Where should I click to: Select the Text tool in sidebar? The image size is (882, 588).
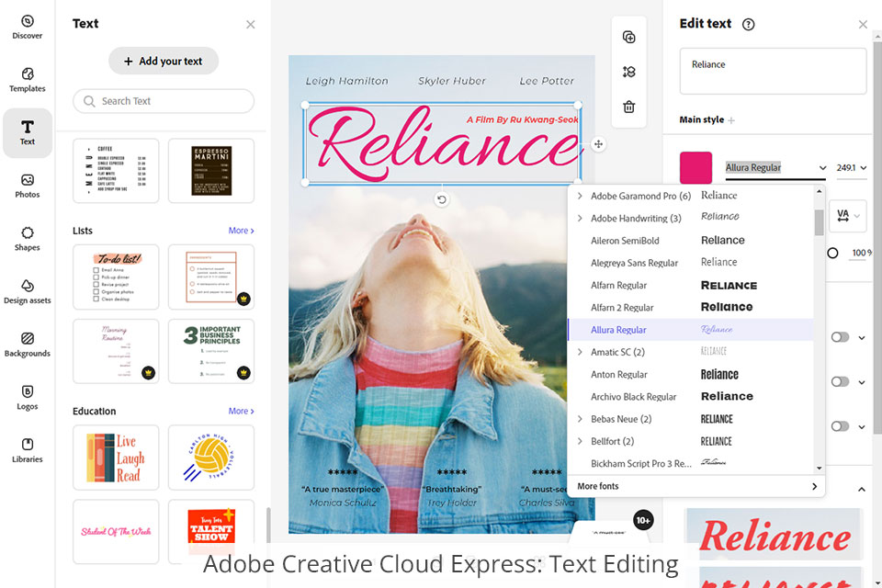coord(27,133)
